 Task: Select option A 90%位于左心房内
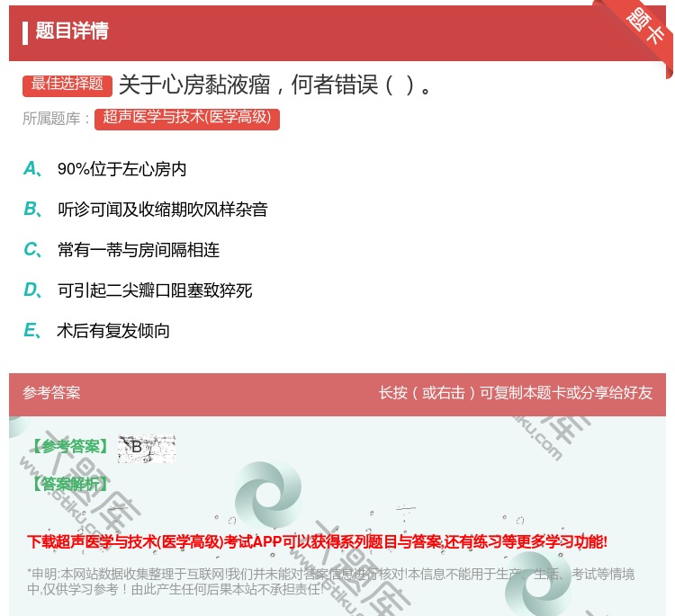coord(104,169)
